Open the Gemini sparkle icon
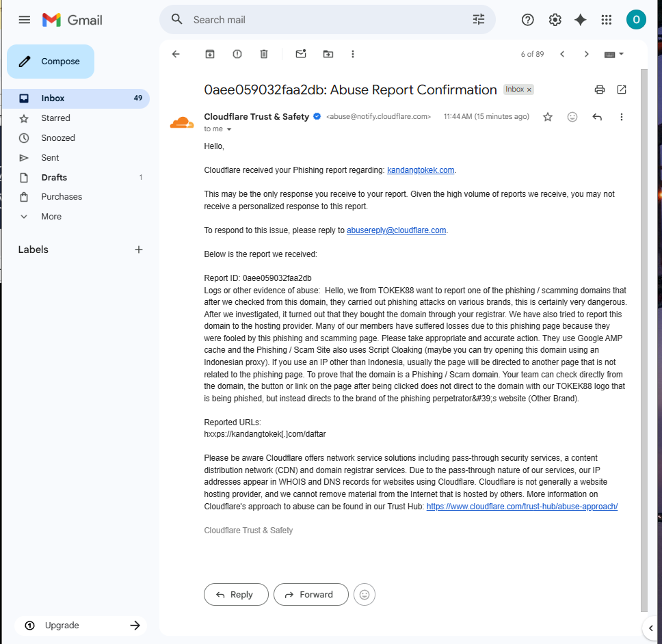Image resolution: width=662 pixels, height=644 pixels. [581, 20]
